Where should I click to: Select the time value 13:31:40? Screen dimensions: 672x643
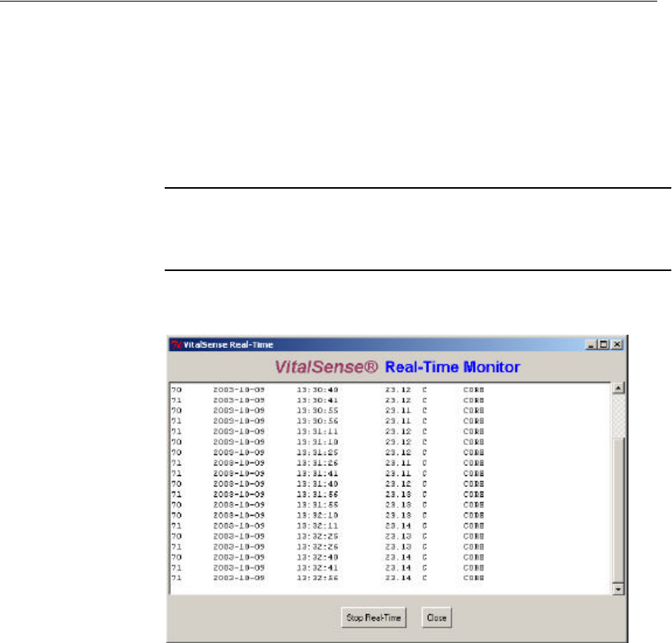tap(317, 484)
